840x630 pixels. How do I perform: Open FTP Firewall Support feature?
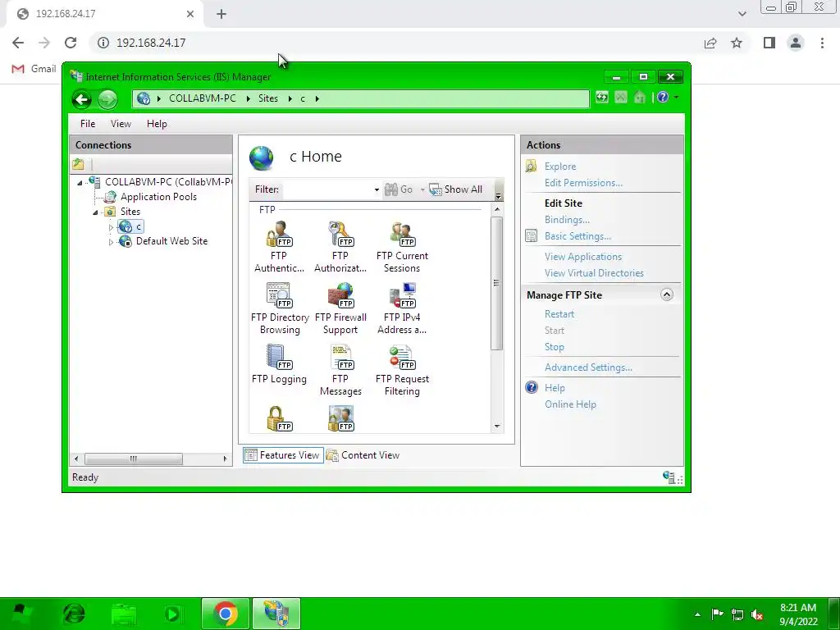click(x=340, y=308)
